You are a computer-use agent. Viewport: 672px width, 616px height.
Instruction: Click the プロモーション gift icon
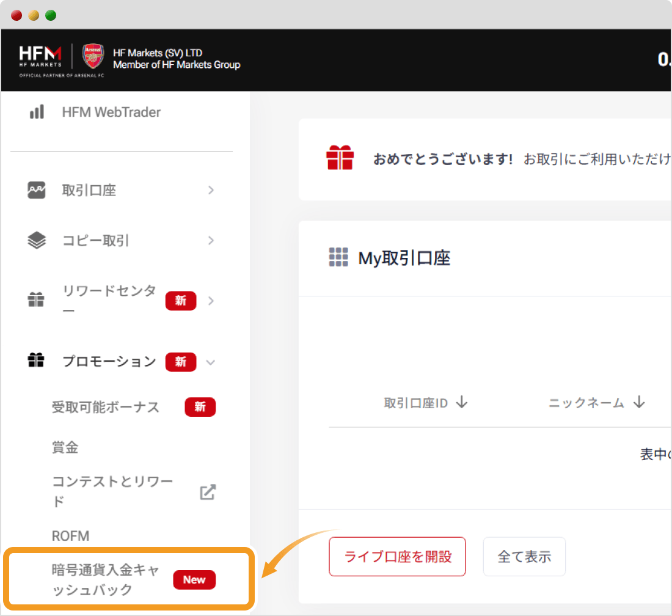(36, 360)
